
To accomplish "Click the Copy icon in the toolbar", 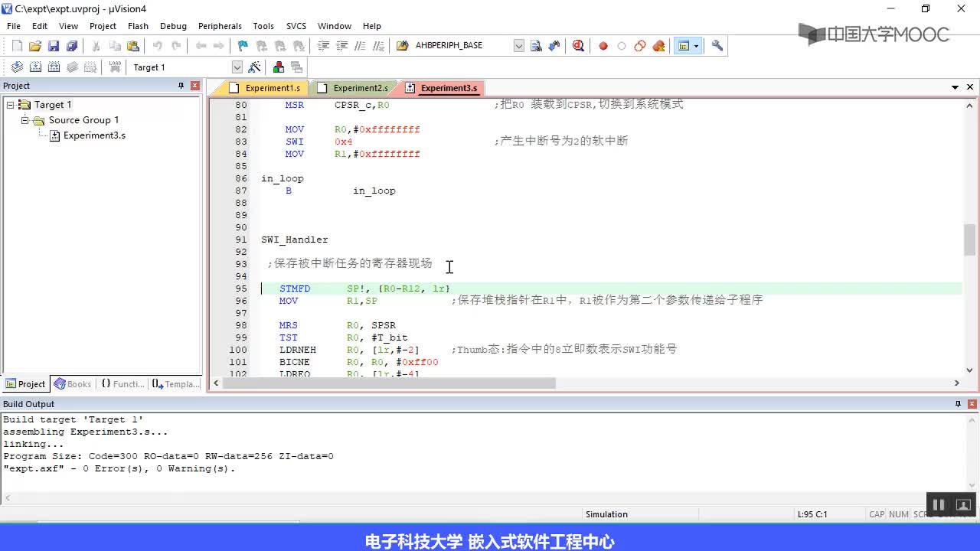I will coord(114,46).
